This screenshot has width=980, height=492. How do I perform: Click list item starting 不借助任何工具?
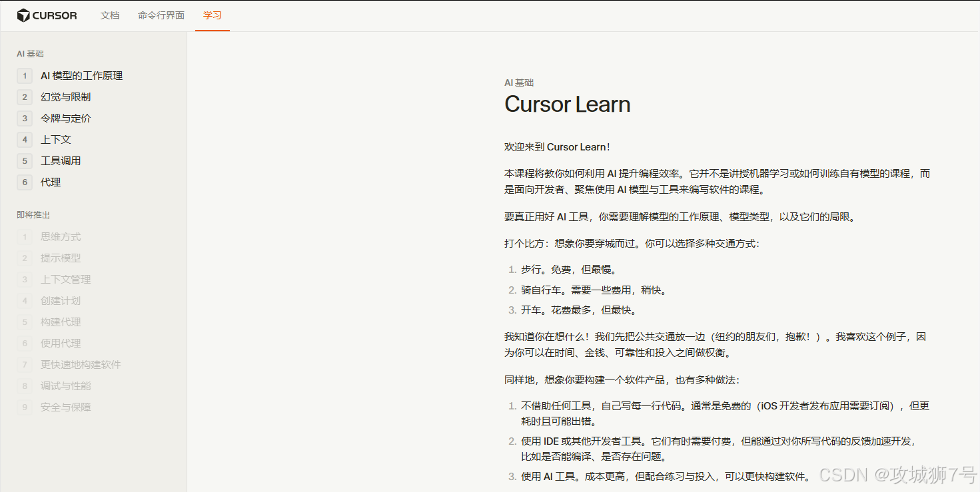point(726,413)
